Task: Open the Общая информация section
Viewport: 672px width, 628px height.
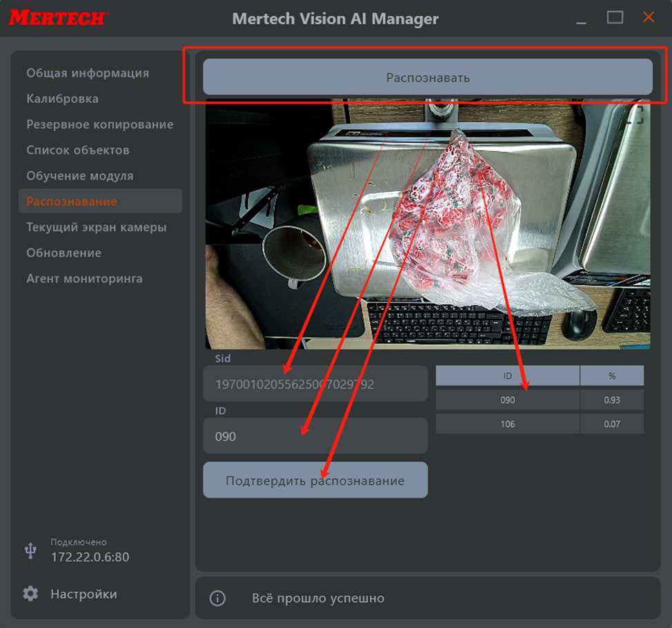Action: coord(88,73)
